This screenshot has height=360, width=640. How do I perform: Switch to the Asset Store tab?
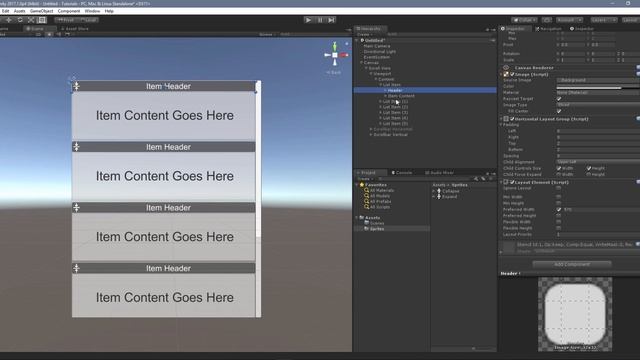coord(75,29)
